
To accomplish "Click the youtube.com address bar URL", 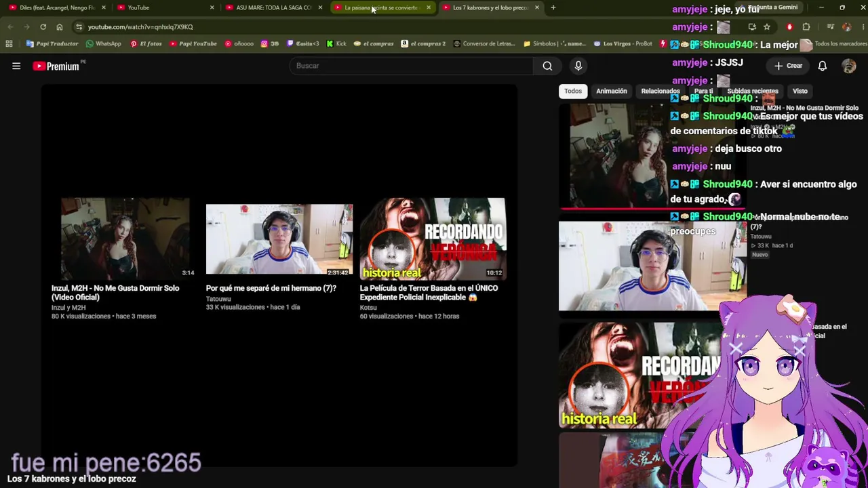I will coord(140,27).
